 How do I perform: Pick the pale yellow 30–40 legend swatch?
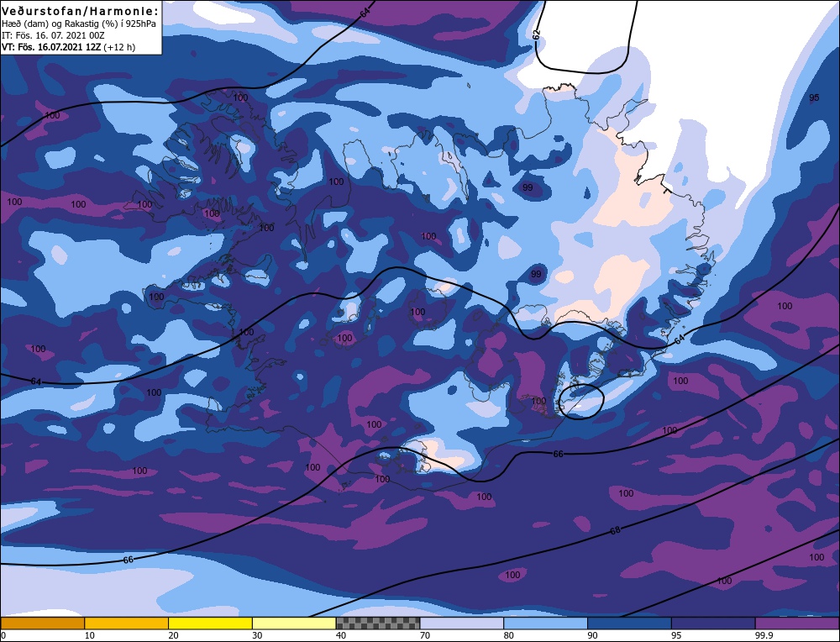(294, 624)
